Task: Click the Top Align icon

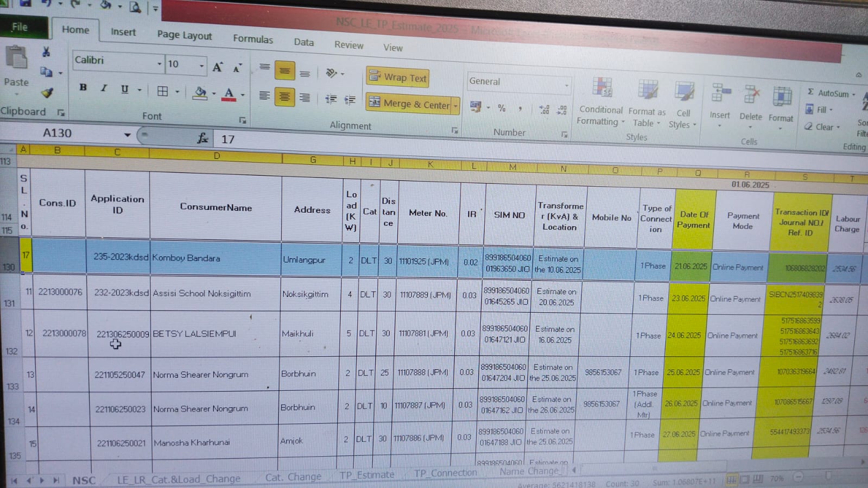Action: tap(264, 67)
